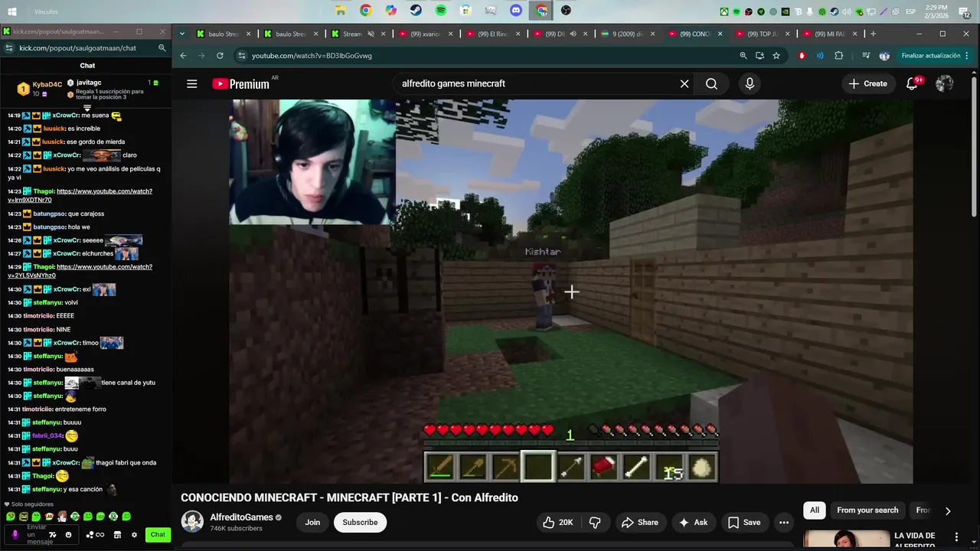Expand the next filter chips arrow
Screen dimensions: 980x551
pos(947,510)
